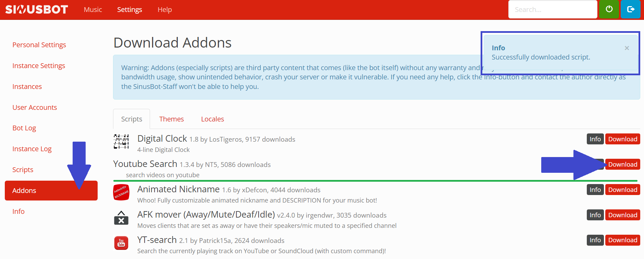Open the Bot Log page
Viewport: 644px width, 259px height.
pos(24,128)
